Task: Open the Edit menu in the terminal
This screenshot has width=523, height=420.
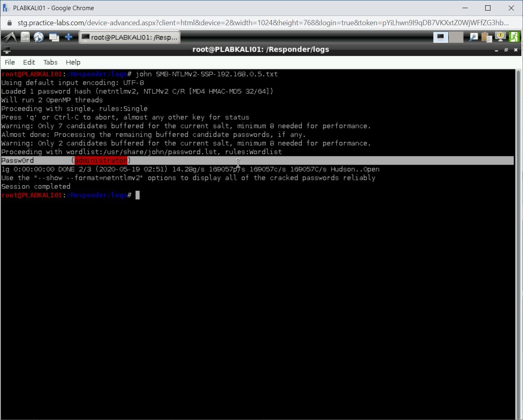Action: [28, 62]
